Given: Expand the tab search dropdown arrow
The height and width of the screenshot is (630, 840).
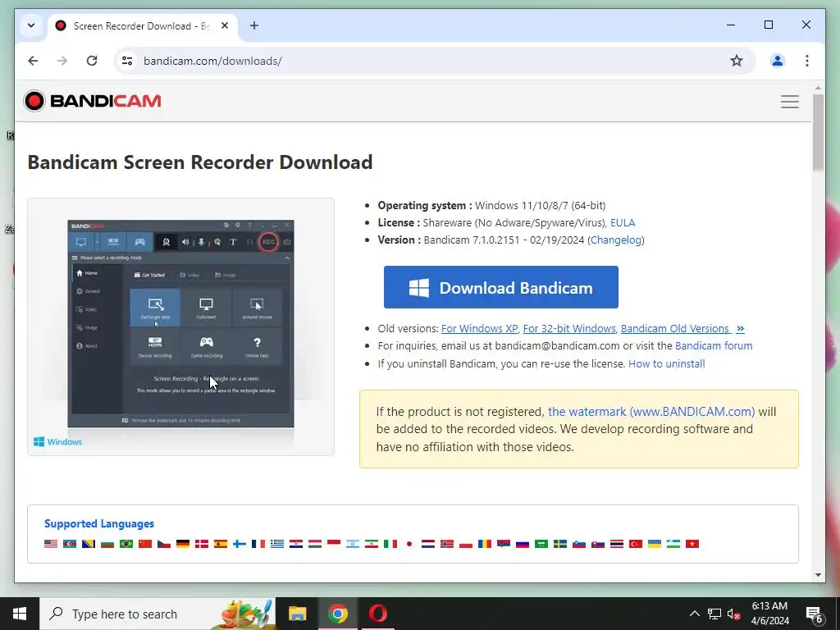Looking at the screenshot, I should [x=31, y=25].
